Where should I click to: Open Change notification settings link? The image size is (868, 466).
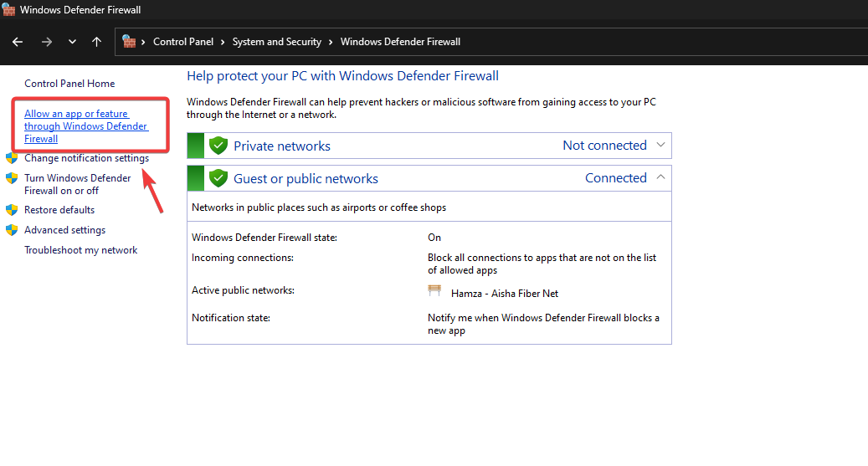[86, 158]
